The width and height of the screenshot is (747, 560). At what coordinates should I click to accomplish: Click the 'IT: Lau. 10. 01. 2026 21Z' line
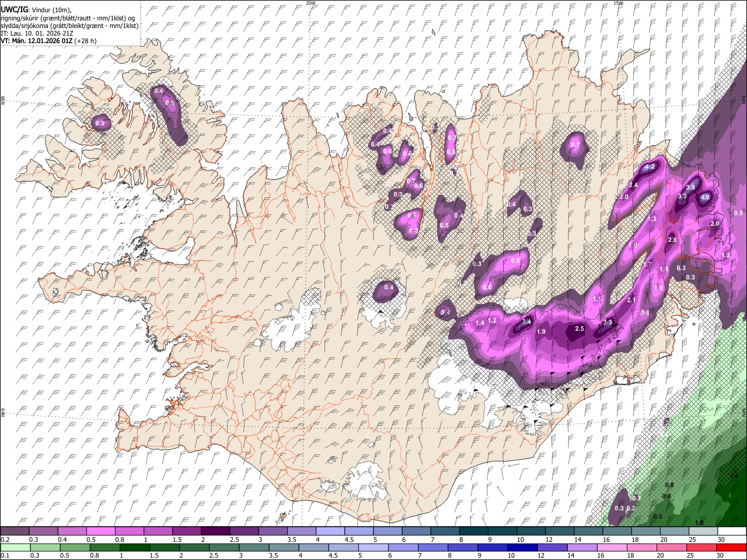[37, 33]
